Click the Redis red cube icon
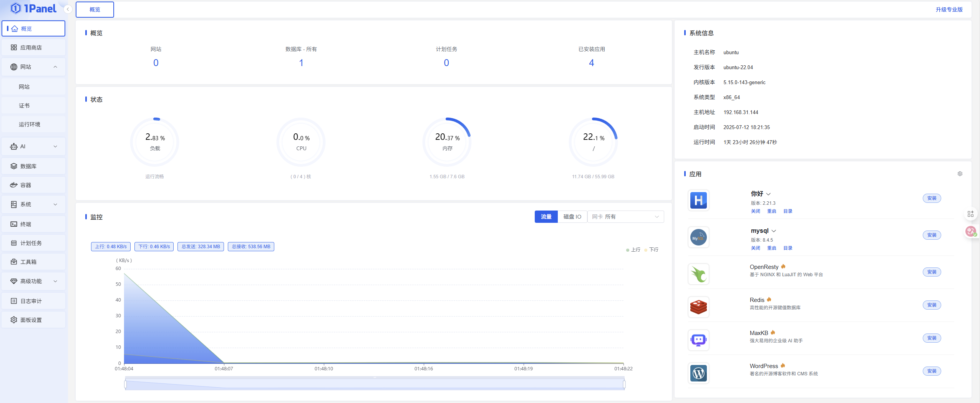 pyautogui.click(x=698, y=307)
